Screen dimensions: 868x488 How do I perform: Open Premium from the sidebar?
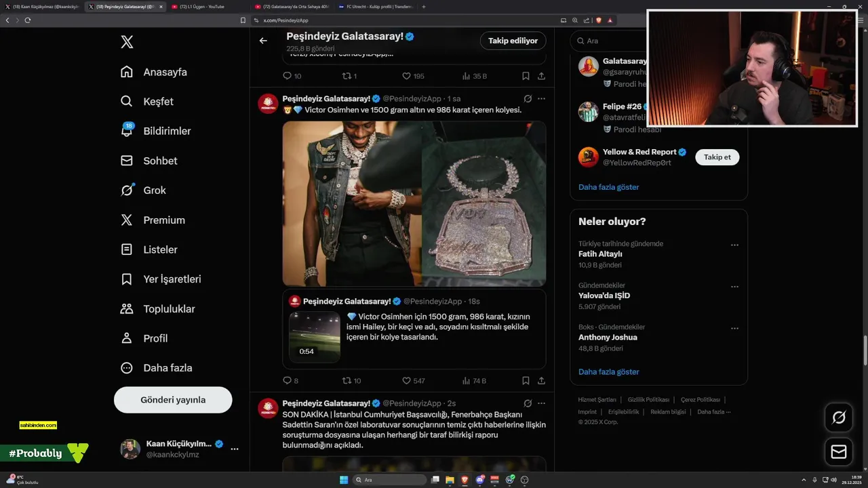153,220
